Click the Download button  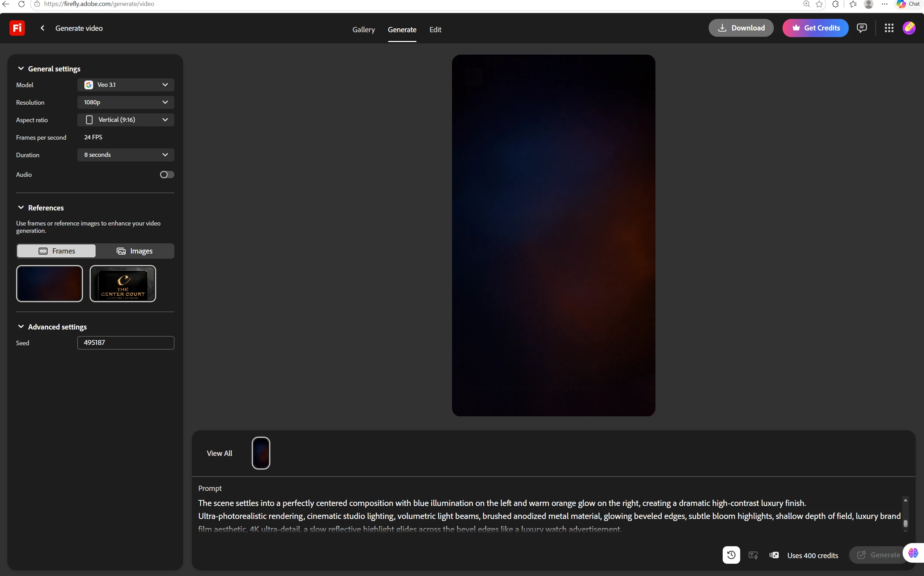coord(741,28)
